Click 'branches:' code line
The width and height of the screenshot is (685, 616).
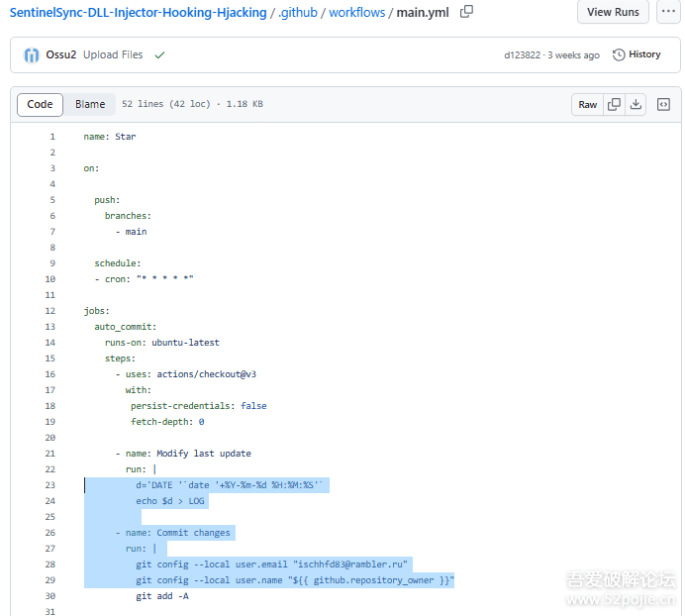(x=128, y=216)
